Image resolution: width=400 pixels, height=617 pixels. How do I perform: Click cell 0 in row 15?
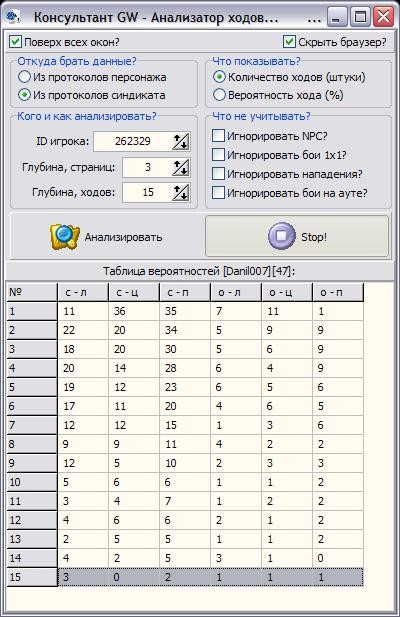click(x=134, y=577)
